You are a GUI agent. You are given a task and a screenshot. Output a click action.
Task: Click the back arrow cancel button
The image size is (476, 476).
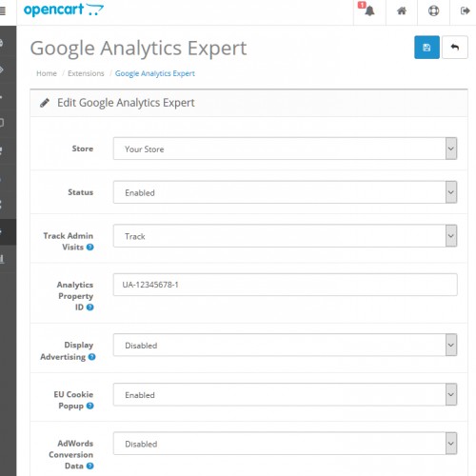point(455,48)
